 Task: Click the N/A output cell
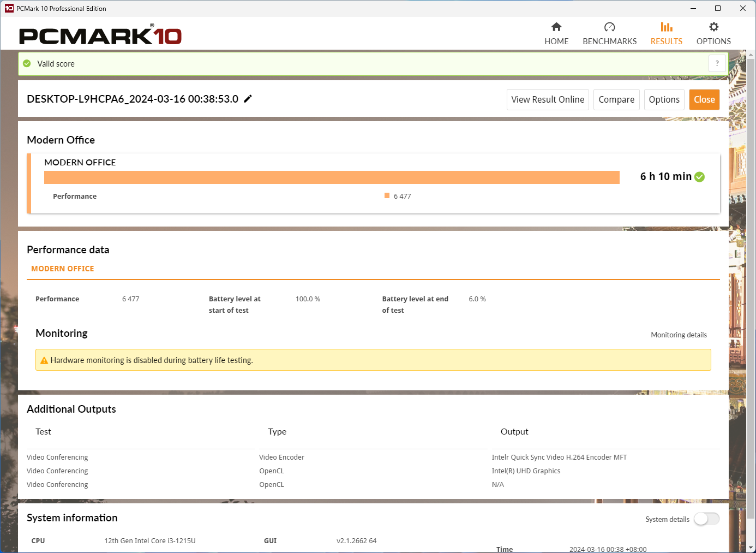497,484
